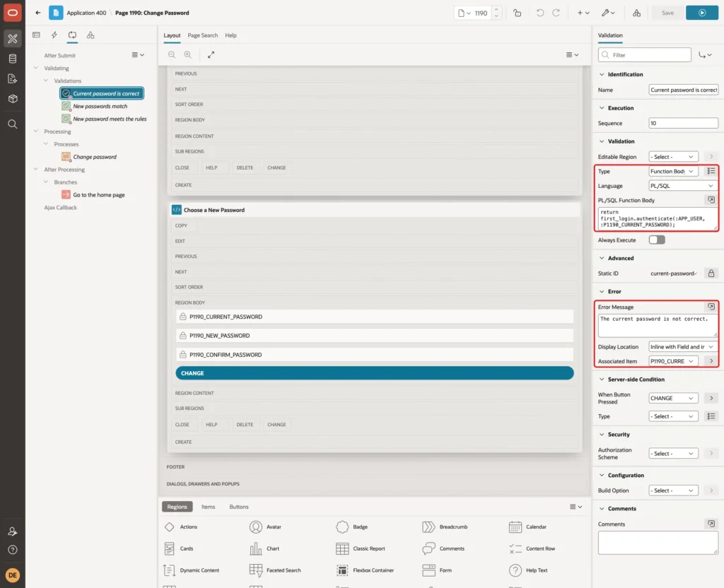Switch to the Page Search tab
The width and height of the screenshot is (724, 588).
pyautogui.click(x=202, y=35)
